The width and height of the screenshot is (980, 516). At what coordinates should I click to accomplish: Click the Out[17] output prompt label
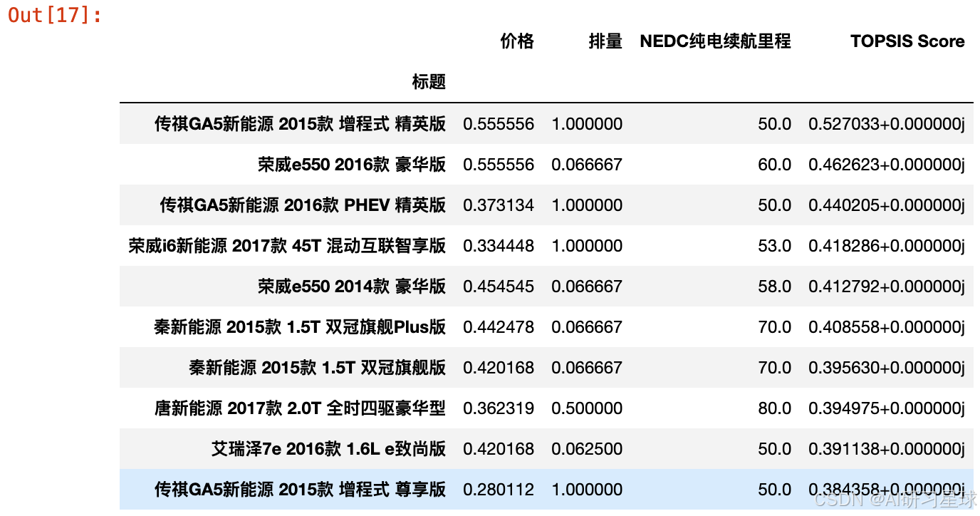point(55,15)
